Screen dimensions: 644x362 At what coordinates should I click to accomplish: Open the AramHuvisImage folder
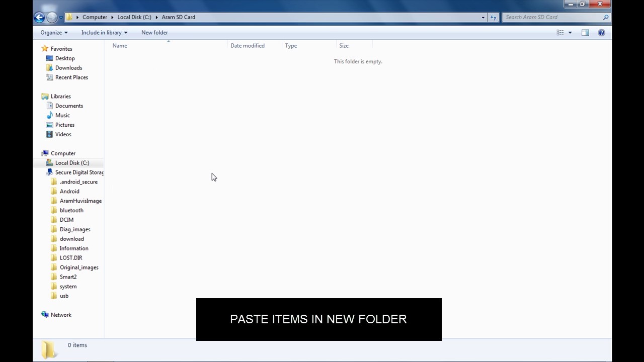80,201
